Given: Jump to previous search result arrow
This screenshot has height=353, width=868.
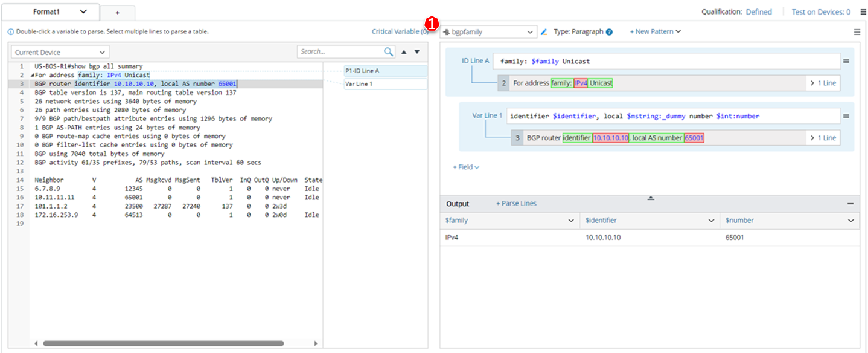Looking at the screenshot, I should click(404, 52).
